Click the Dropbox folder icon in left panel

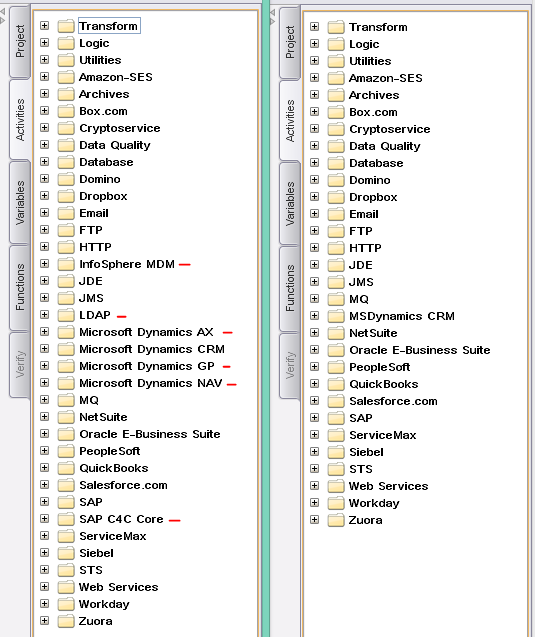pyautogui.click(x=66, y=196)
